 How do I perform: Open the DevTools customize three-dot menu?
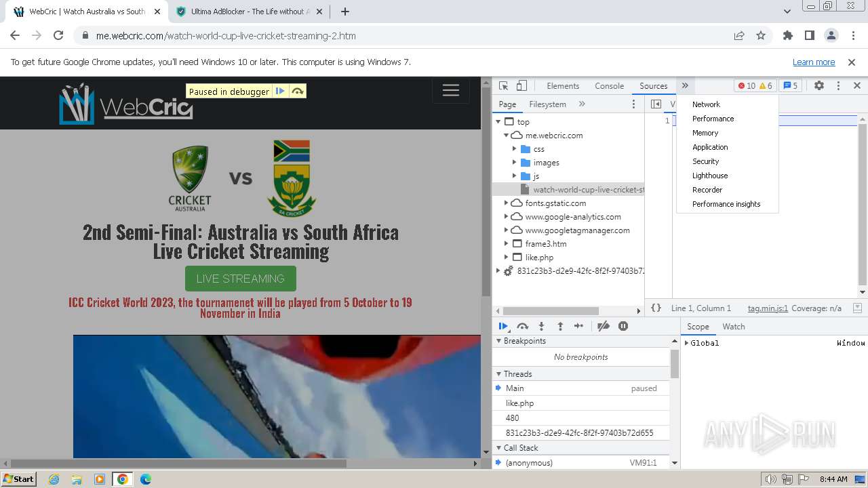pyautogui.click(x=838, y=86)
